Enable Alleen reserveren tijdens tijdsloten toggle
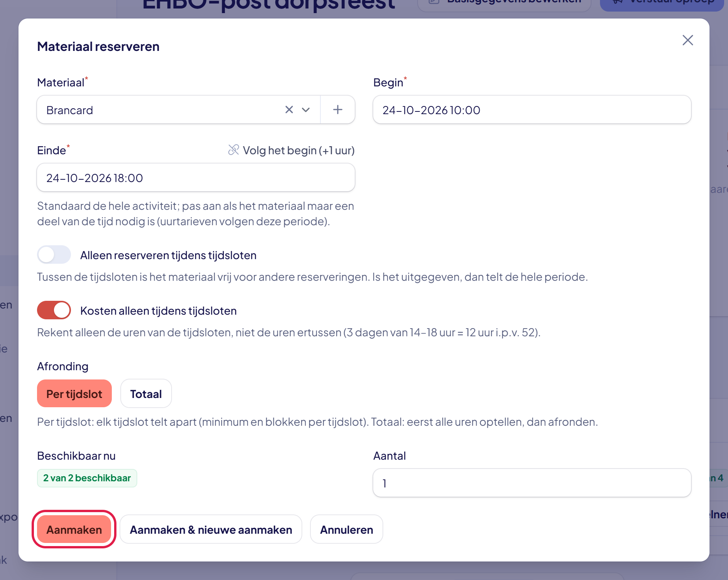This screenshot has height=580, width=728. [54, 255]
